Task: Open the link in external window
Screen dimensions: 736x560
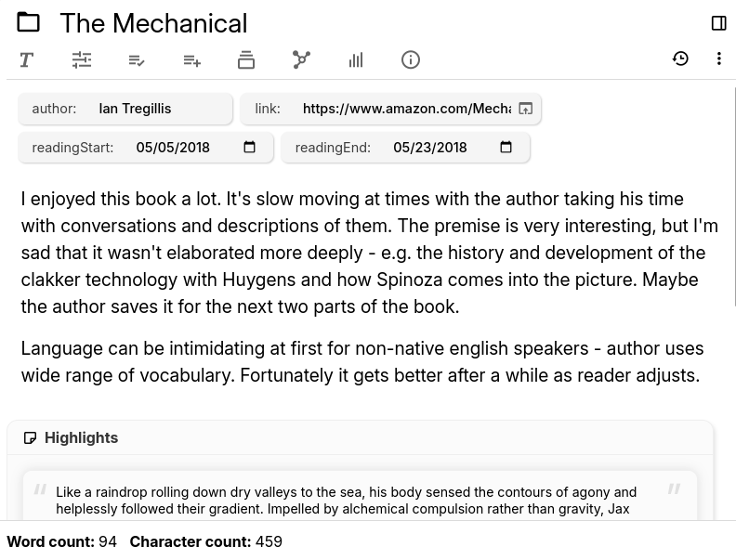Action: [525, 109]
